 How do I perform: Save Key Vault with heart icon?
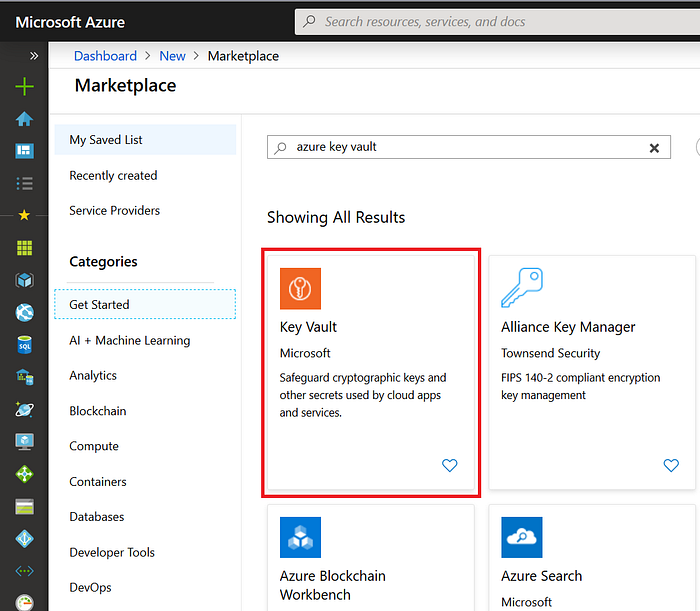(450, 466)
